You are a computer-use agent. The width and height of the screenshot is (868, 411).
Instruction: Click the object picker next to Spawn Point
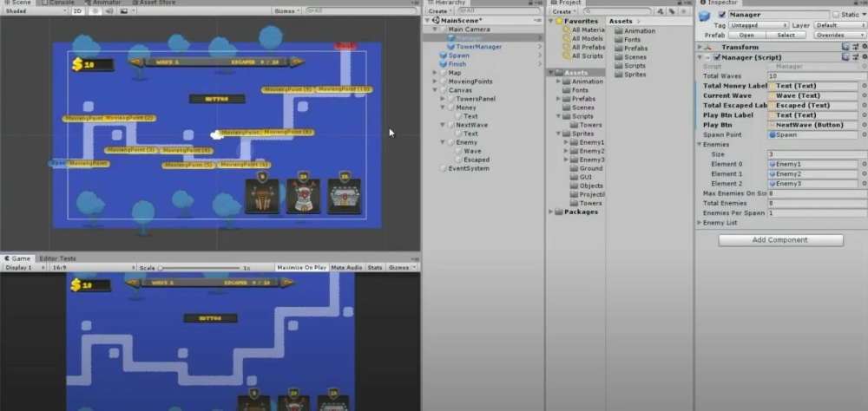coord(863,134)
